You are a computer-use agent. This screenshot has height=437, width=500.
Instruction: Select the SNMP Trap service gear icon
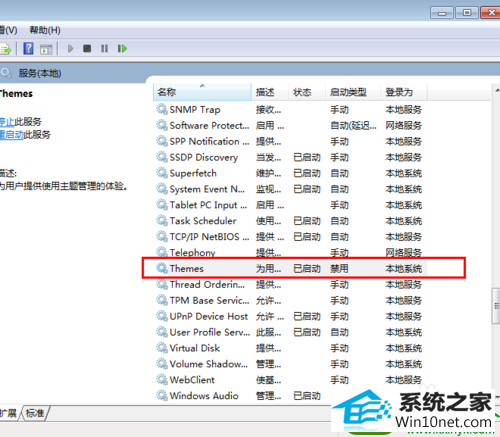162,109
